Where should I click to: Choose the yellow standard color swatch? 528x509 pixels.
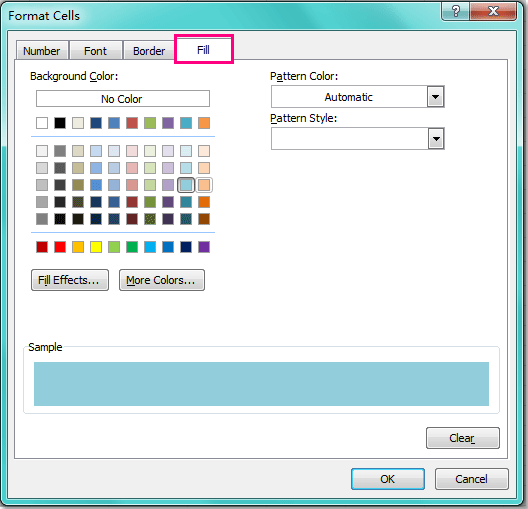click(96, 247)
